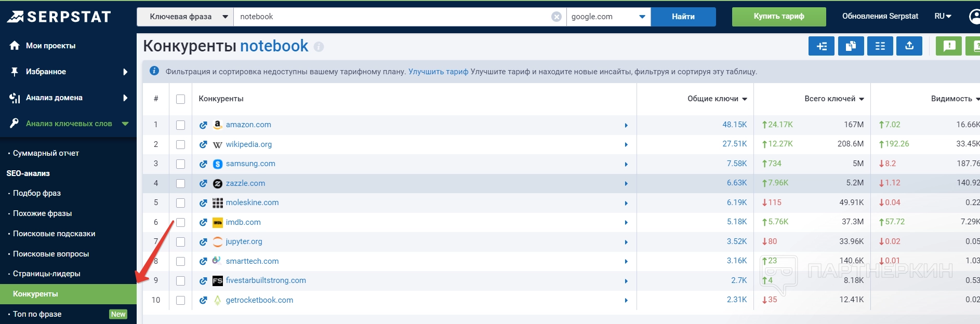Click the Jupyter favicon in row 7
Screen dimensions: 980x324
[x=218, y=242]
